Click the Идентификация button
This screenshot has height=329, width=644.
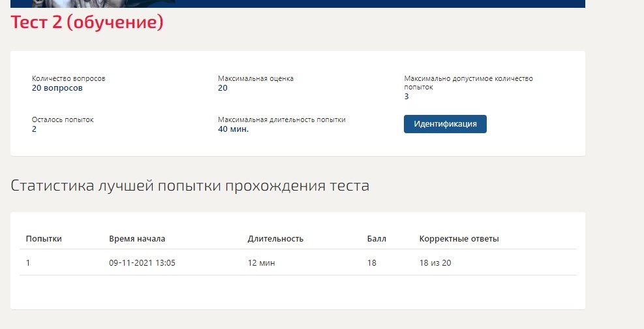coord(445,124)
